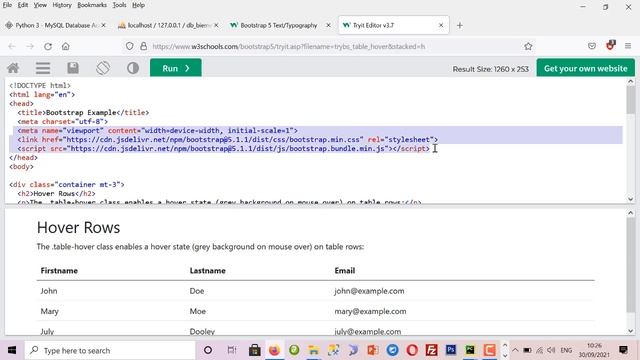The width and height of the screenshot is (640, 360).
Task: Open the File menu
Action: pos(7,5)
